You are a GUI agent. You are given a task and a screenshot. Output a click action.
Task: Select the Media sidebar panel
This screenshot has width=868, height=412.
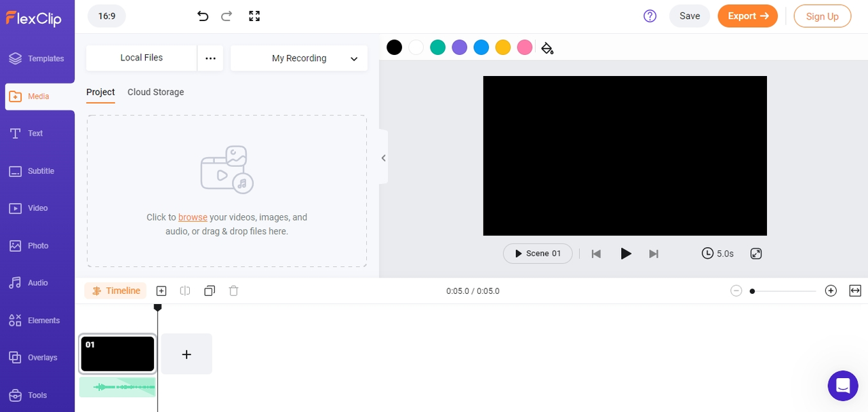coord(39,96)
